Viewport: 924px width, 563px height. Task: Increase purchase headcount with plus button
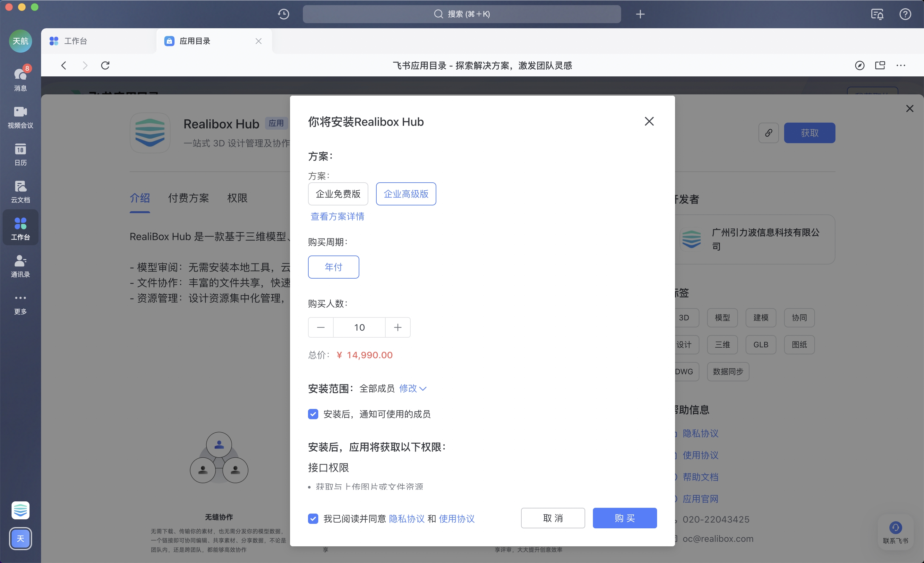tap(398, 327)
